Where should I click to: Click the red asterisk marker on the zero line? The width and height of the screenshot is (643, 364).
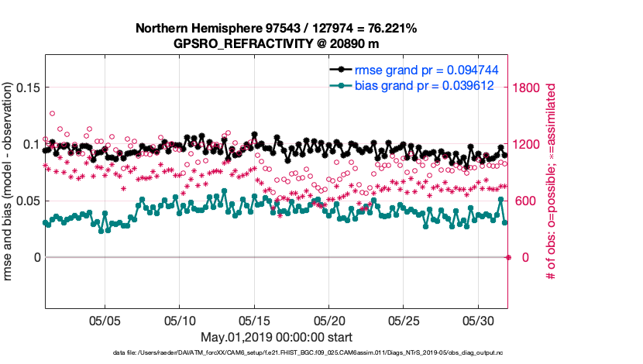[x=508, y=257]
